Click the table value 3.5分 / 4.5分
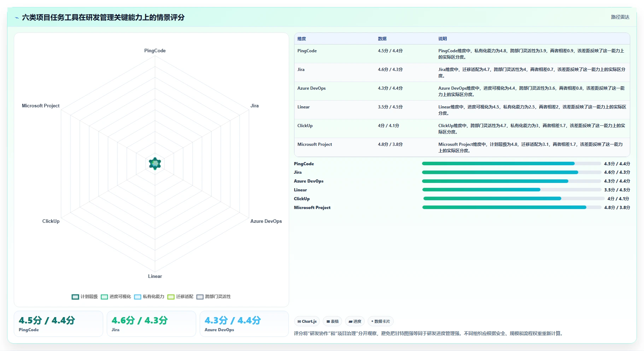Screen dimensions: 644x351 390,107
